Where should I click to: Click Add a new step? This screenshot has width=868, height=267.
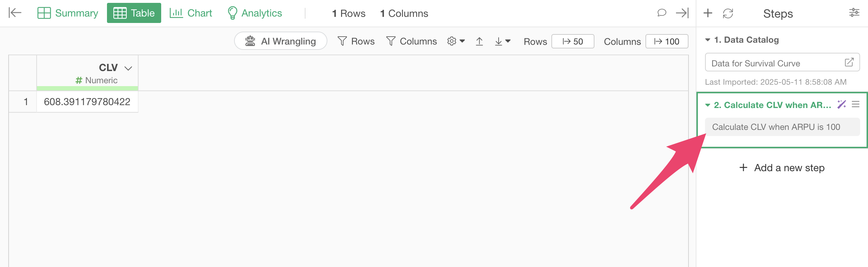782,168
